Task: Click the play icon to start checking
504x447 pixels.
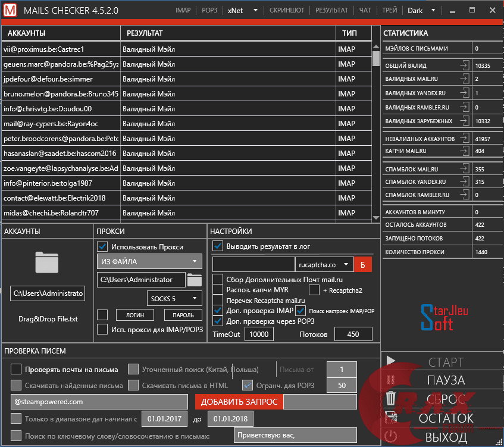Action: coord(392,361)
